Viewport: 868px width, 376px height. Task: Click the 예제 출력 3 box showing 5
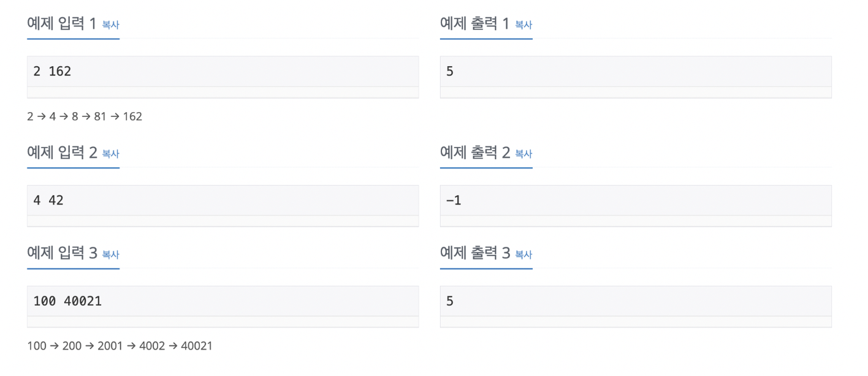(636, 301)
